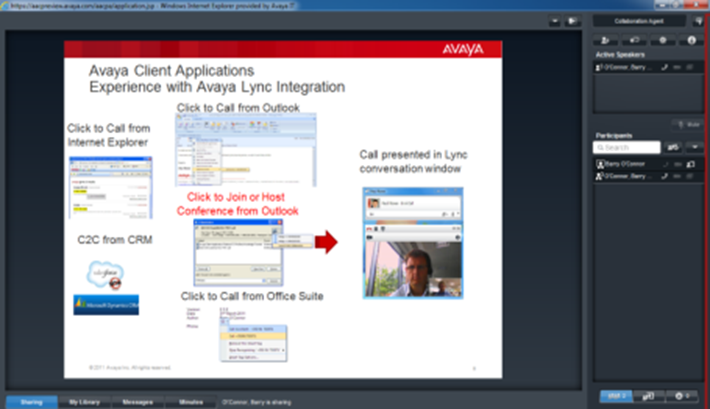This screenshot has width=710, height=409.
Task: Select Barry O'Connor participant row
Action: pyautogui.click(x=648, y=164)
